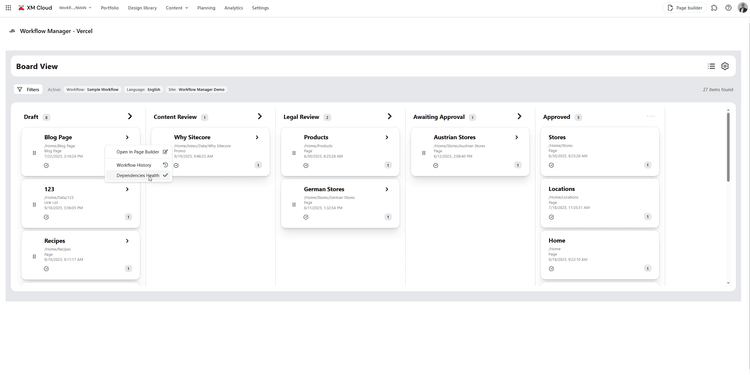
Task: Click the Workflow: Sample Workflow filter chip
Action: coord(92,89)
